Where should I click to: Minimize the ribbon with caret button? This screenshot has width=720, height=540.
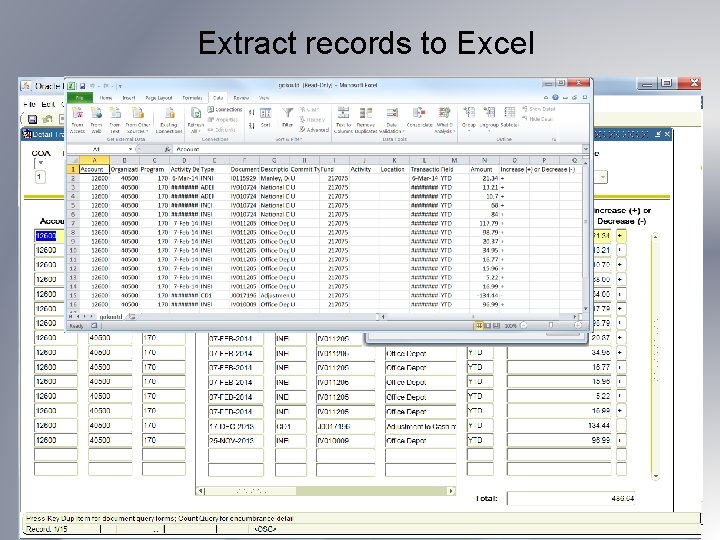tap(546, 97)
